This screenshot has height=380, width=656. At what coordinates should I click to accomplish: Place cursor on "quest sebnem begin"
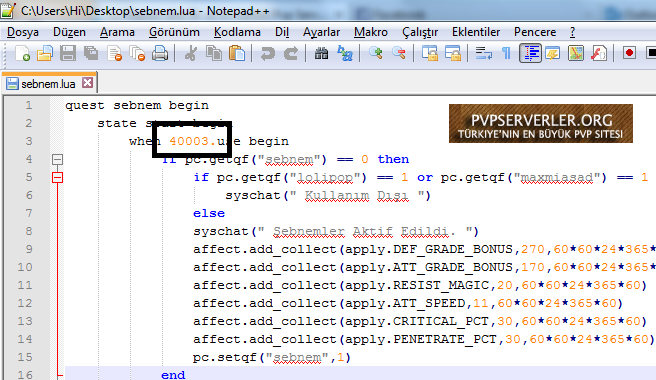click(137, 105)
